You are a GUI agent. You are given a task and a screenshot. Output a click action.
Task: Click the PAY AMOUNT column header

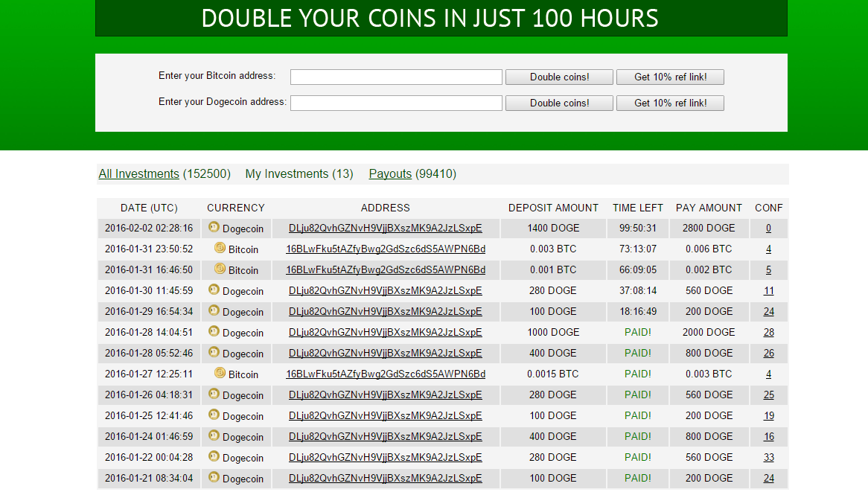[x=709, y=208]
